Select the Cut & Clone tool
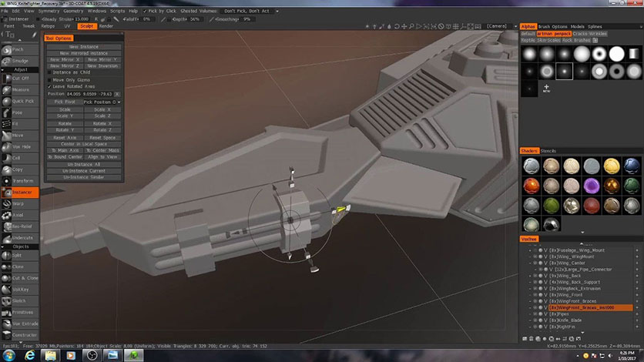The width and height of the screenshot is (644, 362). (20, 278)
